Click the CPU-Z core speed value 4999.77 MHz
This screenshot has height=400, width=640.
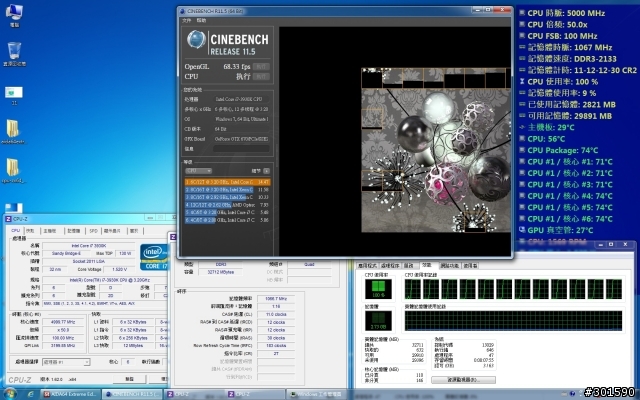(64, 322)
